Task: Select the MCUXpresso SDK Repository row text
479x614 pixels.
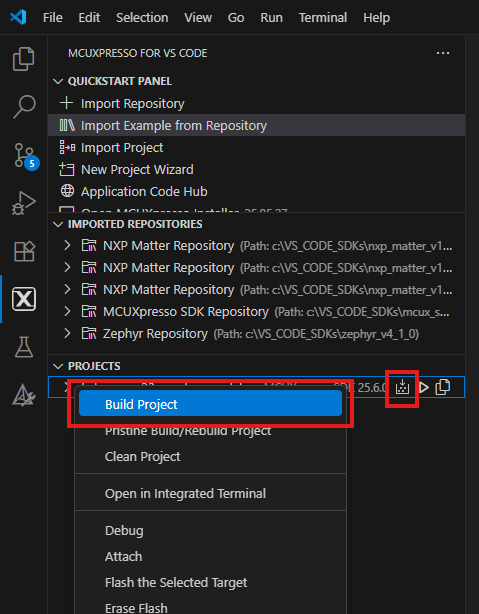Action: [186, 312]
